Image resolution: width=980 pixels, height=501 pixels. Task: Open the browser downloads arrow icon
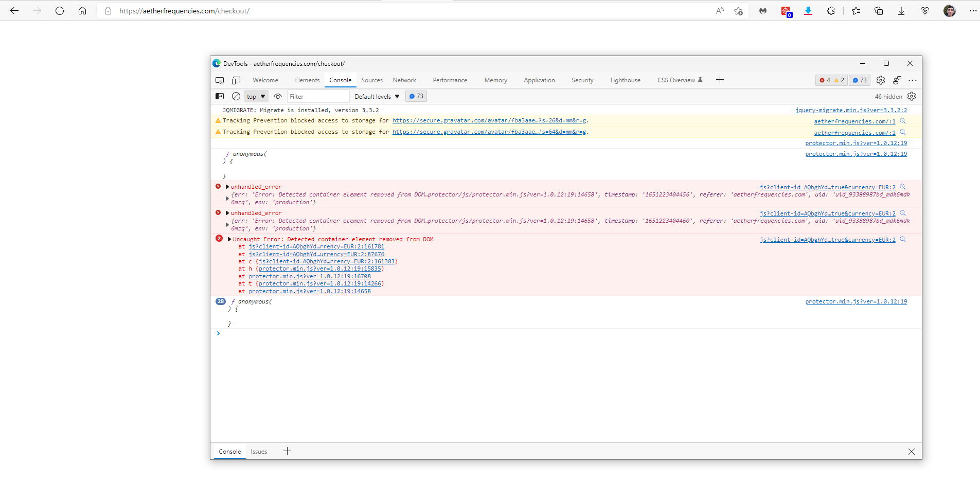pyautogui.click(x=901, y=11)
